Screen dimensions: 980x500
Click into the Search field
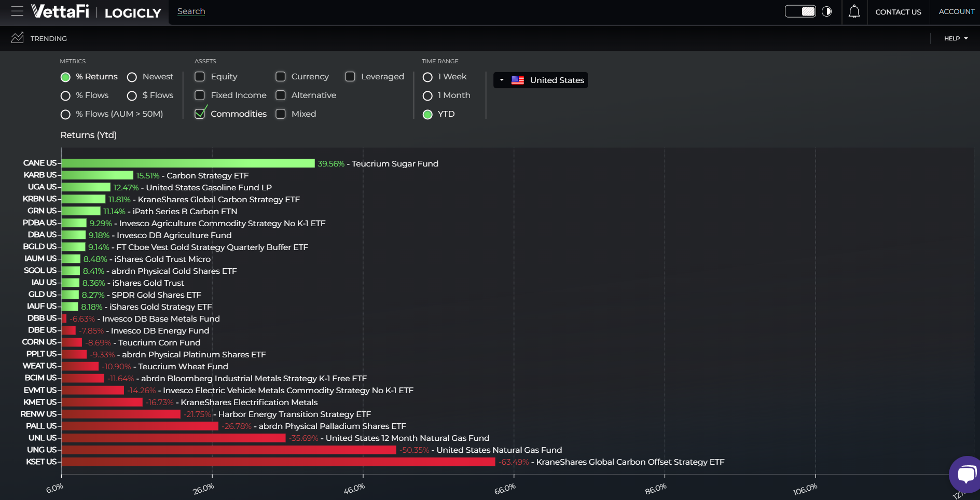(191, 11)
